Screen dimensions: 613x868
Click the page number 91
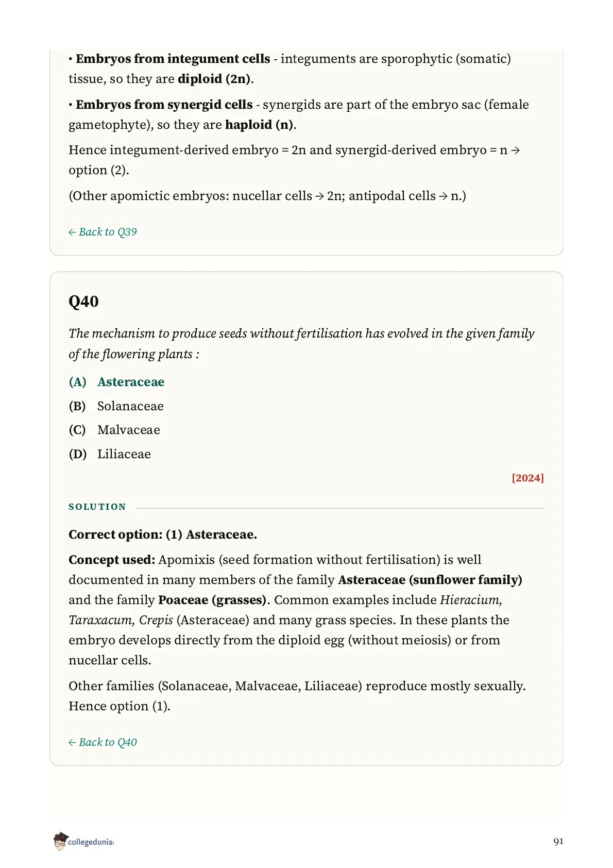[558, 841]
